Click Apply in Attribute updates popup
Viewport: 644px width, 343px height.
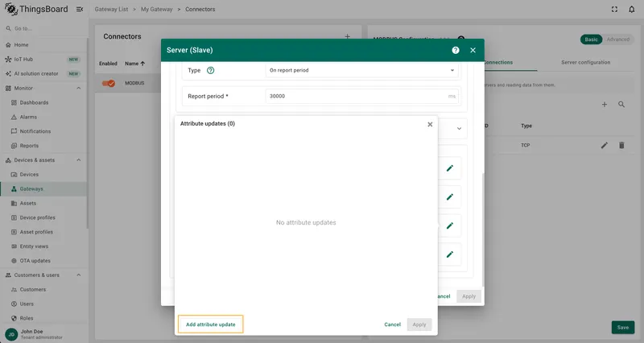(x=419, y=324)
